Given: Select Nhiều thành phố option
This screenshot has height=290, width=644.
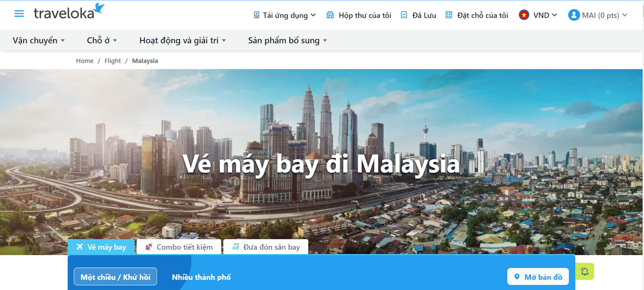Looking at the screenshot, I should click(x=201, y=277).
